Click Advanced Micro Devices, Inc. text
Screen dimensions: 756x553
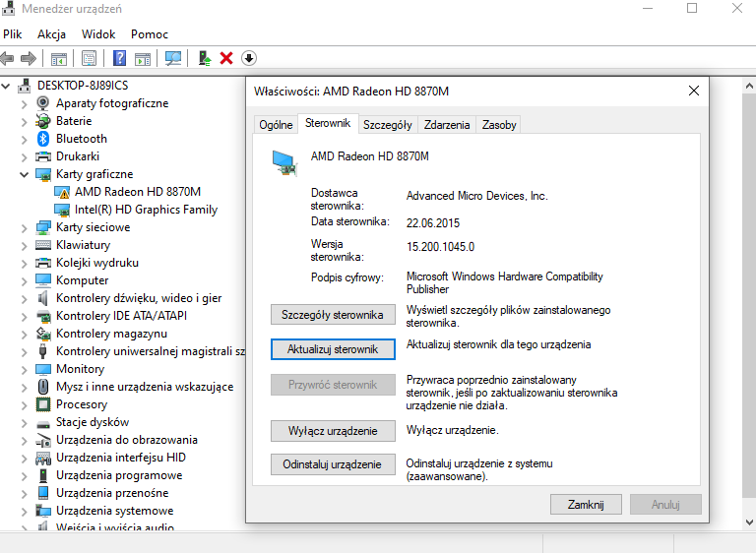476,196
